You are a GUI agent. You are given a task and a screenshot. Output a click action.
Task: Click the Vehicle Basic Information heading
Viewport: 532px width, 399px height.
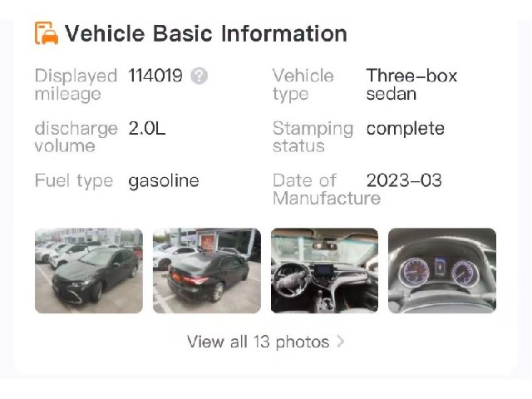(206, 33)
